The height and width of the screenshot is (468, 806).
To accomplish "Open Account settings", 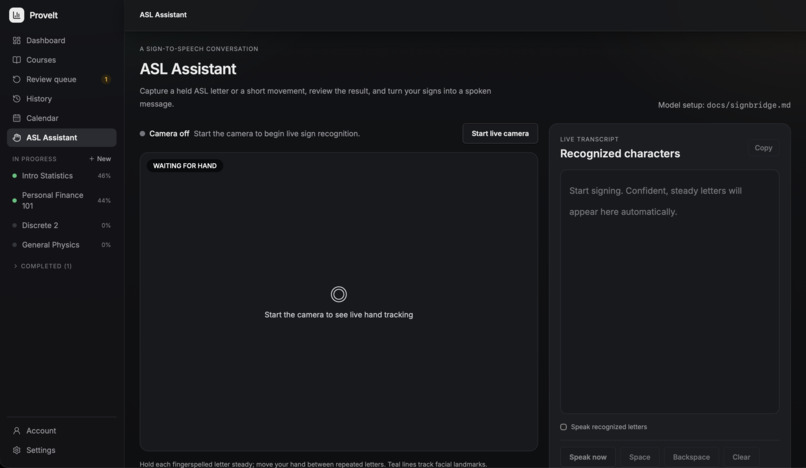I will pyautogui.click(x=62, y=430).
